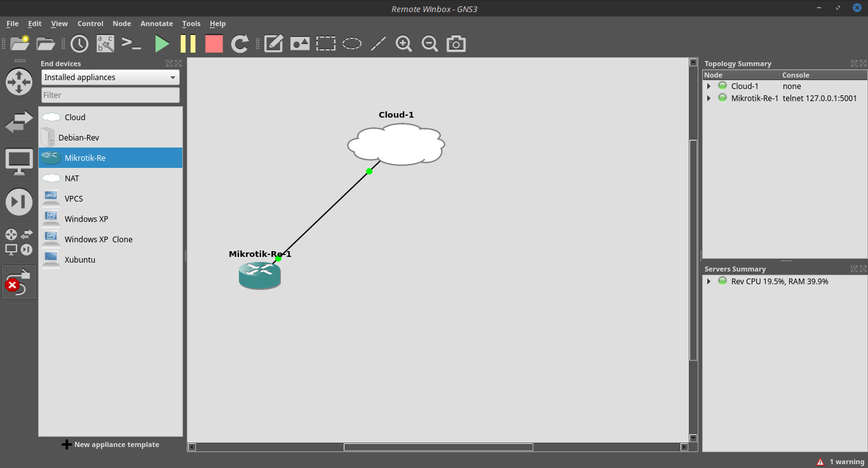Open the Annotate menu
This screenshot has width=868, height=468.
point(156,24)
